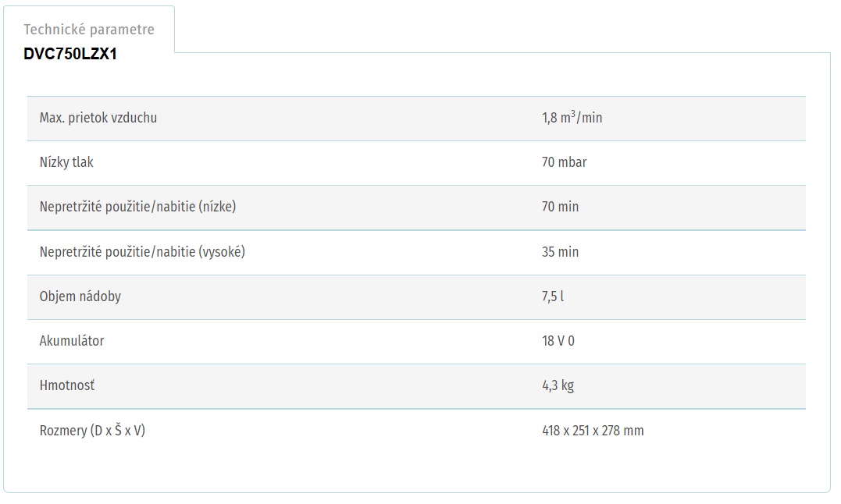Image resolution: width=841 pixels, height=504 pixels.
Task: Click the Objem nádoby label
Action: 80,296
